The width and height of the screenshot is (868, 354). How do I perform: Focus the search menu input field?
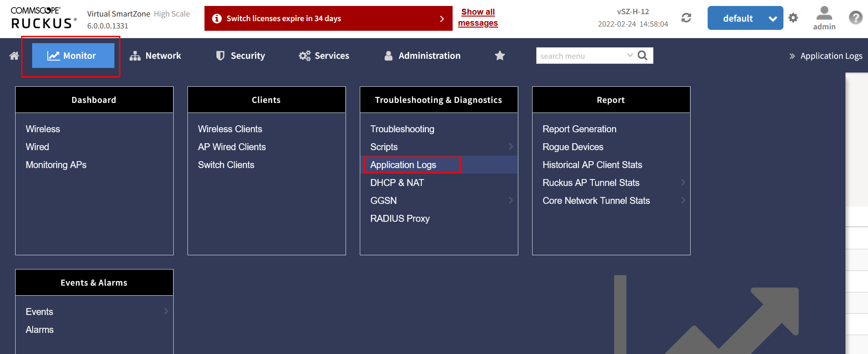(x=581, y=56)
